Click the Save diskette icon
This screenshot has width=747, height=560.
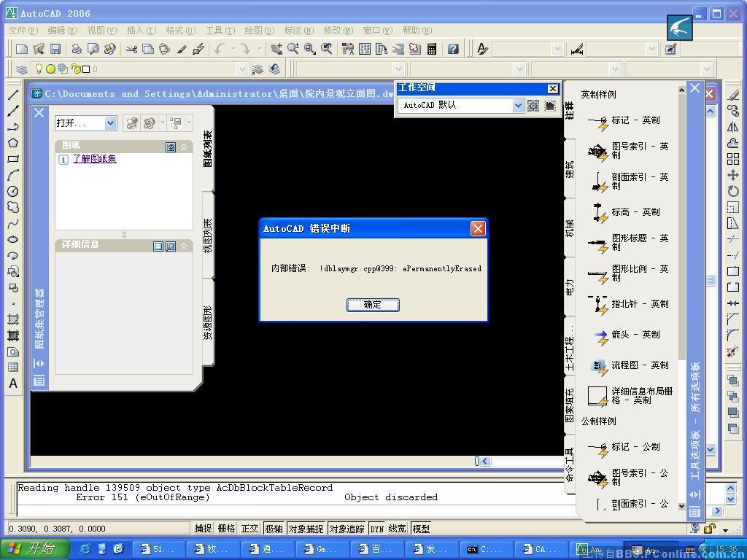tap(55, 49)
